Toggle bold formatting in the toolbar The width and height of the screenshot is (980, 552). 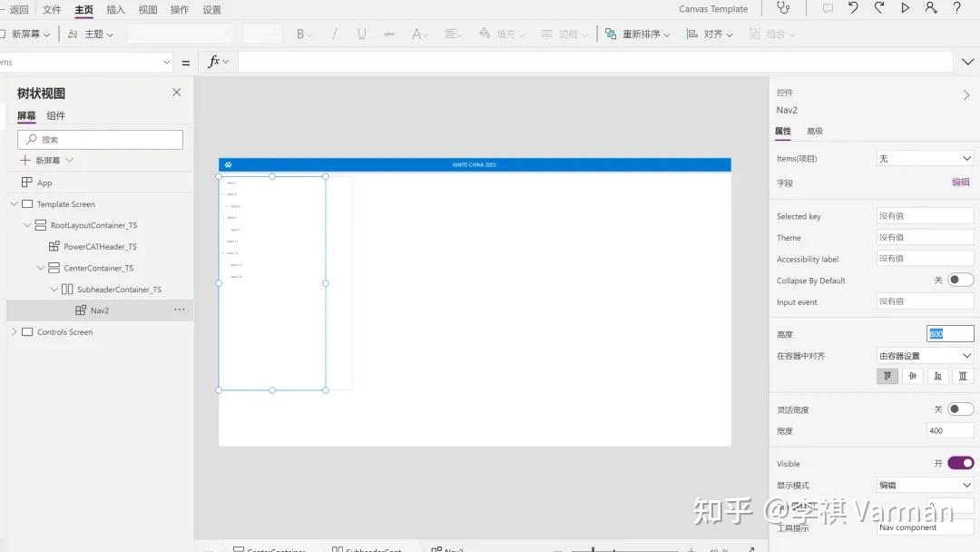pyautogui.click(x=301, y=33)
